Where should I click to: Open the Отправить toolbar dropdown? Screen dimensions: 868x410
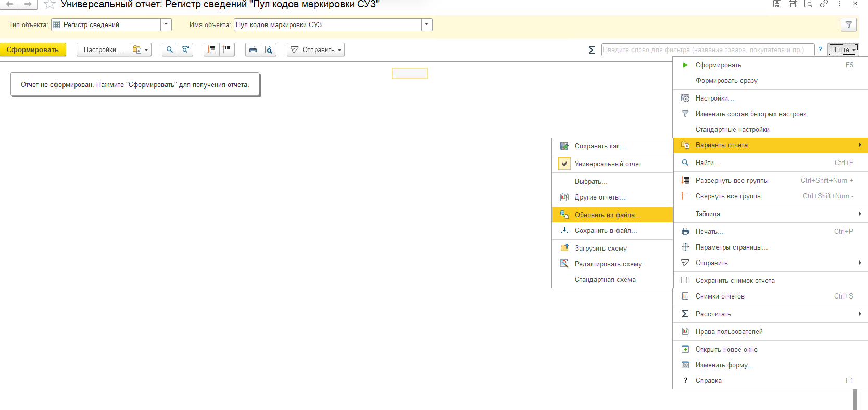pos(316,49)
